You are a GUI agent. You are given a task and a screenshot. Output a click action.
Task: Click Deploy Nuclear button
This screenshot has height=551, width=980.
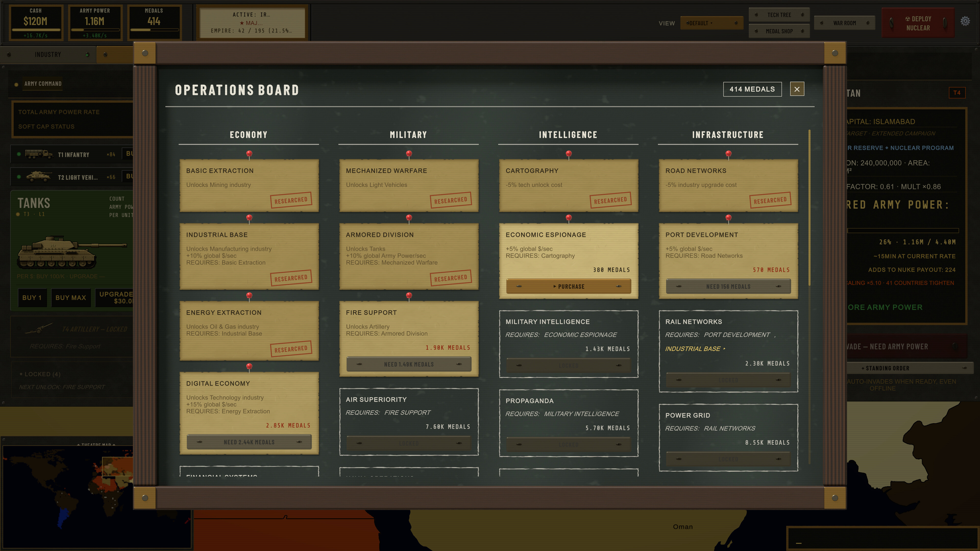[x=918, y=23]
